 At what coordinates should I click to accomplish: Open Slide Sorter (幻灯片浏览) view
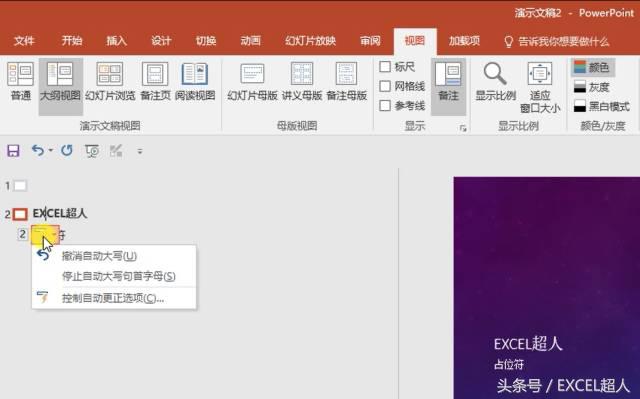tap(110, 82)
